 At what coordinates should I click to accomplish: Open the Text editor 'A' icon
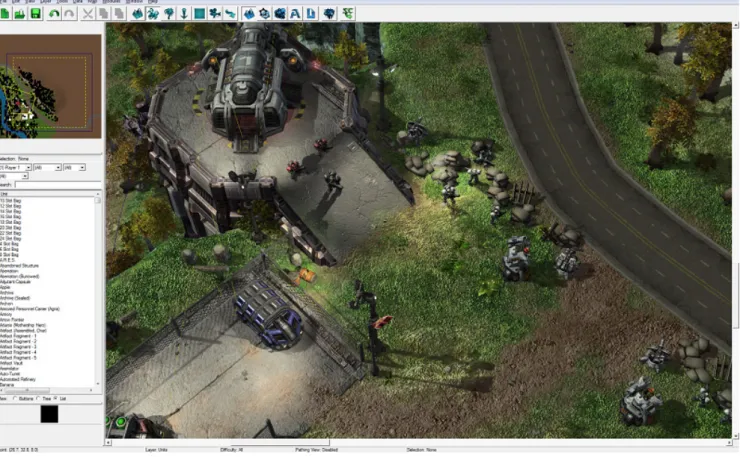click(295, 13)
